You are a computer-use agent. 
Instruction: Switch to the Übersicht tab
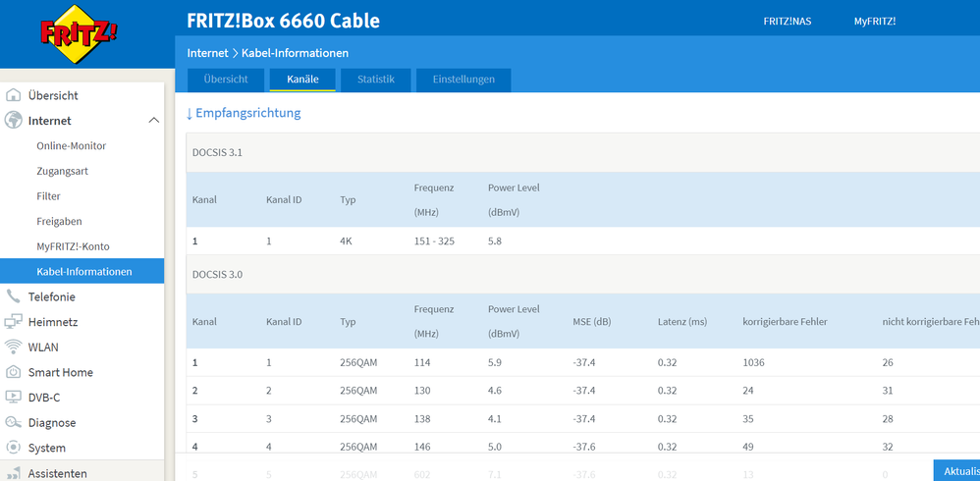pyautogui.click(x=226, y=80)
